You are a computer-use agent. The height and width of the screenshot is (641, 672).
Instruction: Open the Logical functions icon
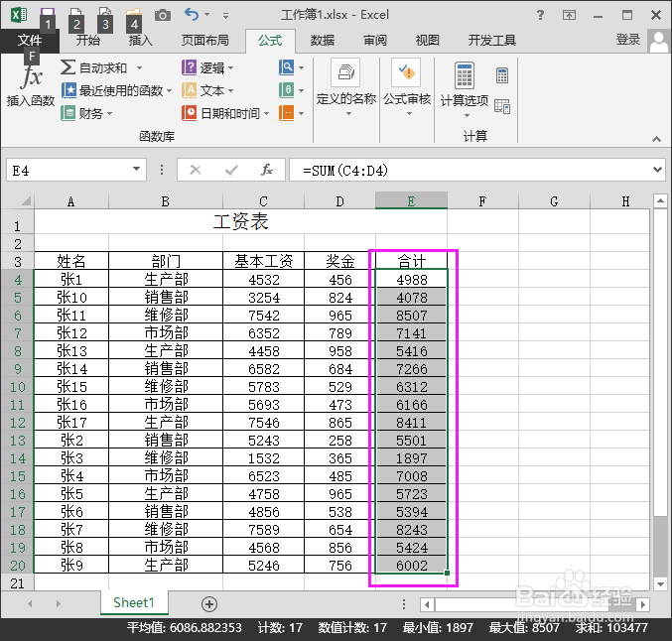[189, 67]
